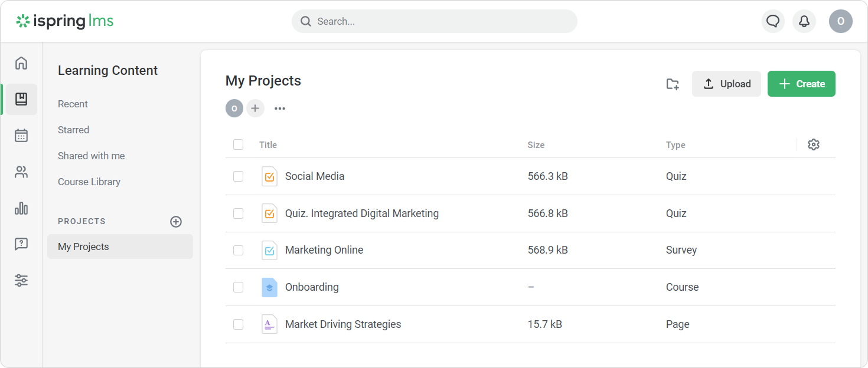Click the help question-mark sidebar icon

(21, 244)
